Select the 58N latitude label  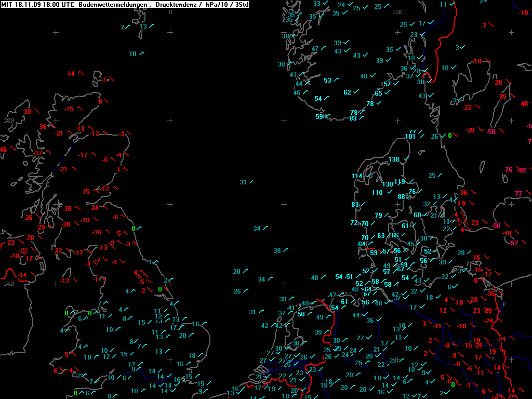click(x=9, y=121)
